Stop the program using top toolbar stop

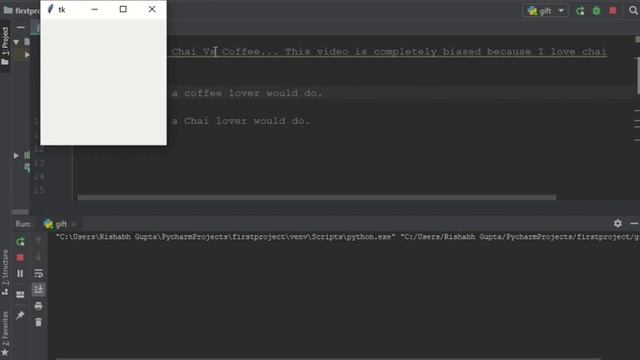613,11
